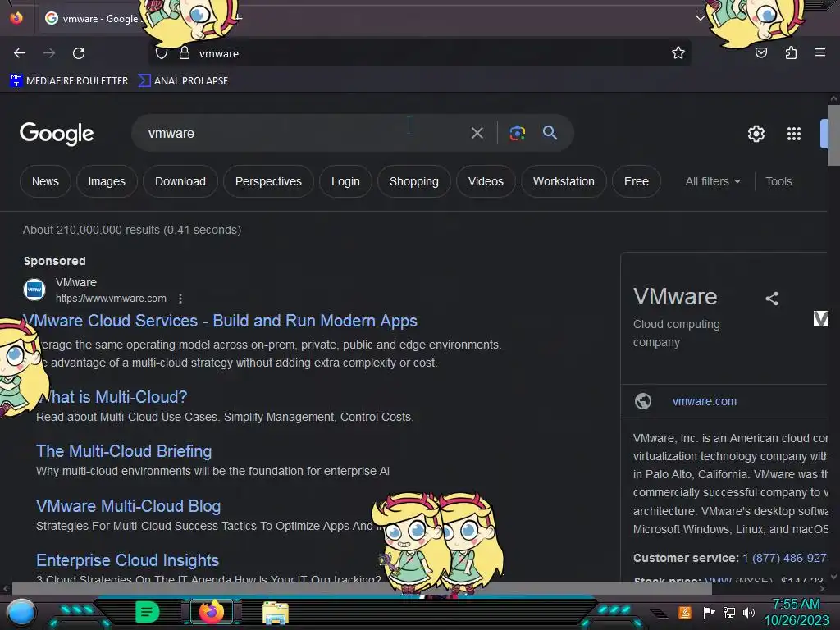Visit vmware.com from knowledge panel

(705, 400)
